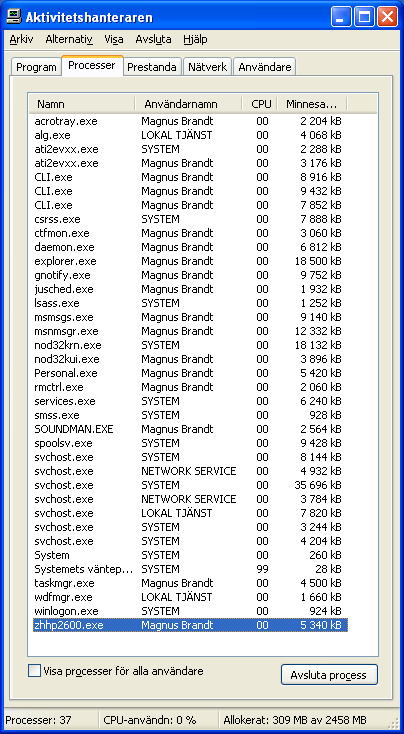Select the msnmsgr.exe process row

tap(190, 331)
